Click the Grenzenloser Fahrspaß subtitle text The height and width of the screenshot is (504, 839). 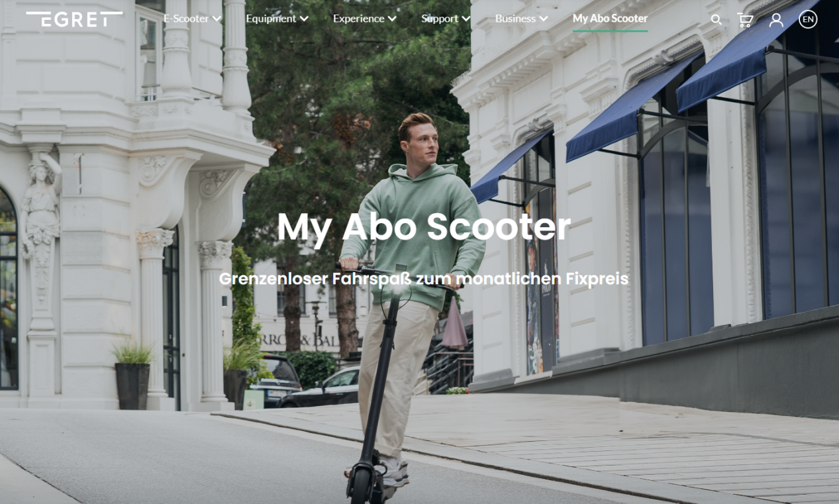tap(424, 279)
